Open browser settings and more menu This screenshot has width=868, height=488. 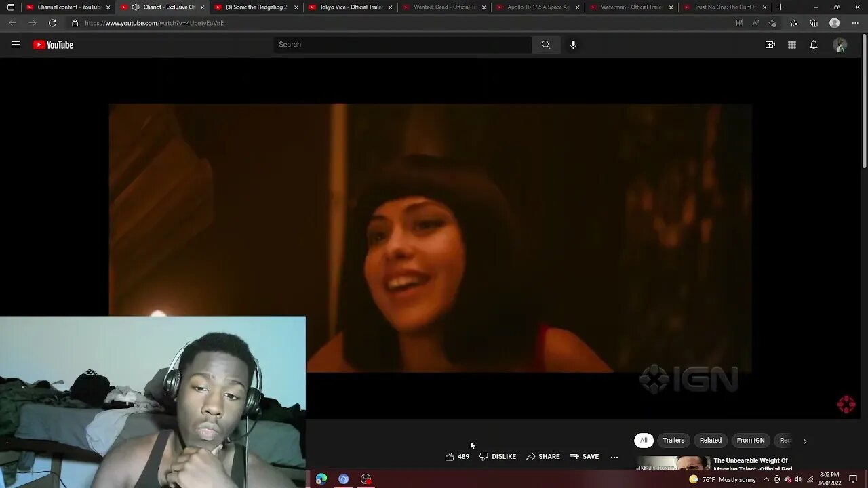pyautogui.click(x=855, y=23)
